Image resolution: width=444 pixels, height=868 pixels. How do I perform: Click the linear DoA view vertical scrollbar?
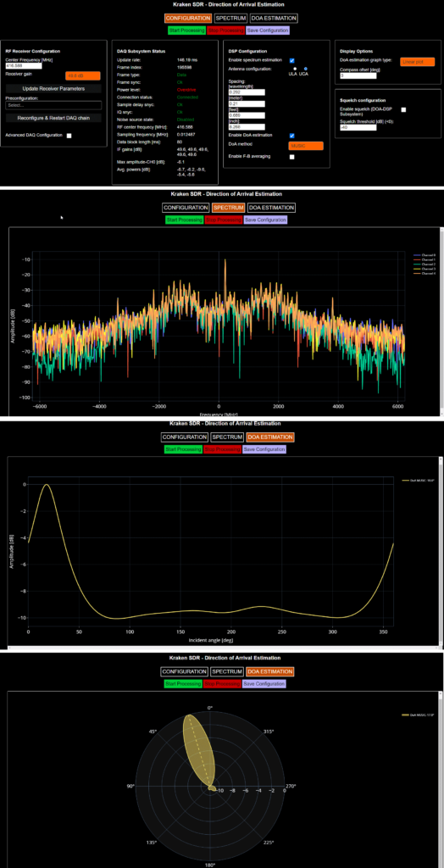coord(441,551)
